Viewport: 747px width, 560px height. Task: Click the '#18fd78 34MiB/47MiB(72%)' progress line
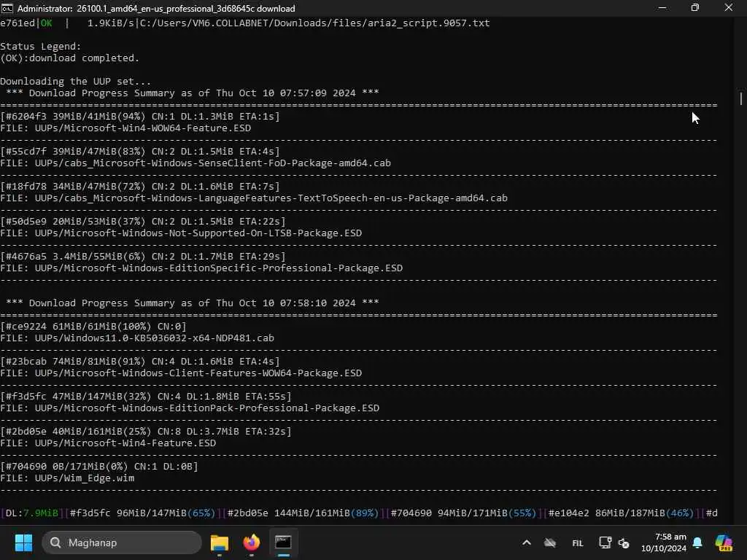[140, 186]
